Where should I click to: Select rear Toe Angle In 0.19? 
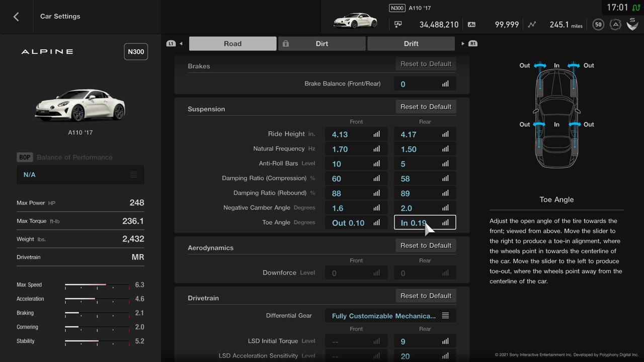click(x=425, y=222)
